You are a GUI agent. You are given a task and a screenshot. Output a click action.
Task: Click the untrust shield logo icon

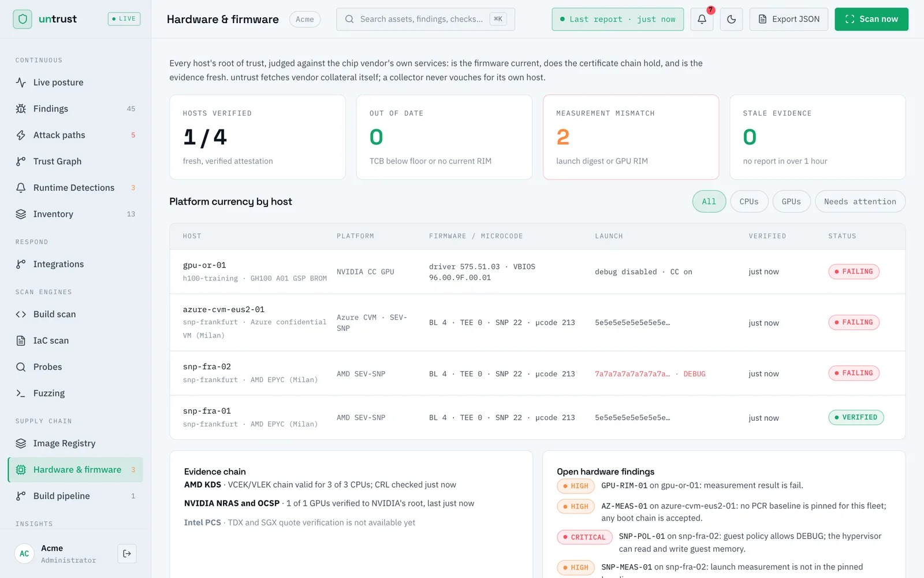23,19
